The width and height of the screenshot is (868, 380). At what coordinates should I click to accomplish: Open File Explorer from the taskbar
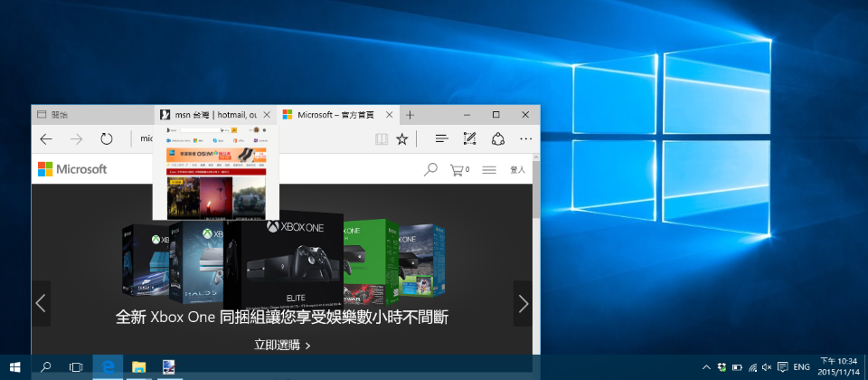point(139,366)
